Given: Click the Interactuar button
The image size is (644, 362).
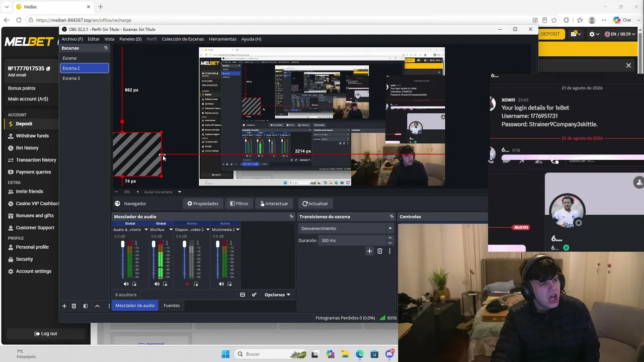Looking at the screenshot, I should coord(274,204).
